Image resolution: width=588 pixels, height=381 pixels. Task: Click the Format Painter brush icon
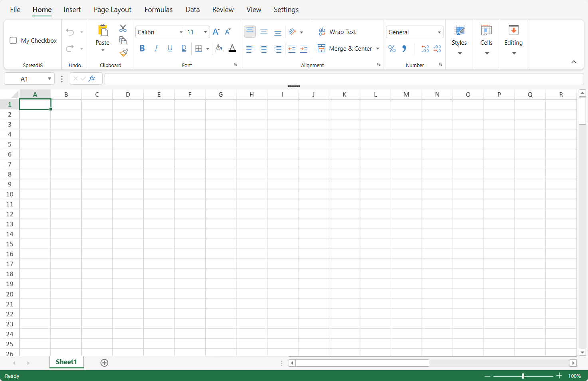click(x=123, y=53)
